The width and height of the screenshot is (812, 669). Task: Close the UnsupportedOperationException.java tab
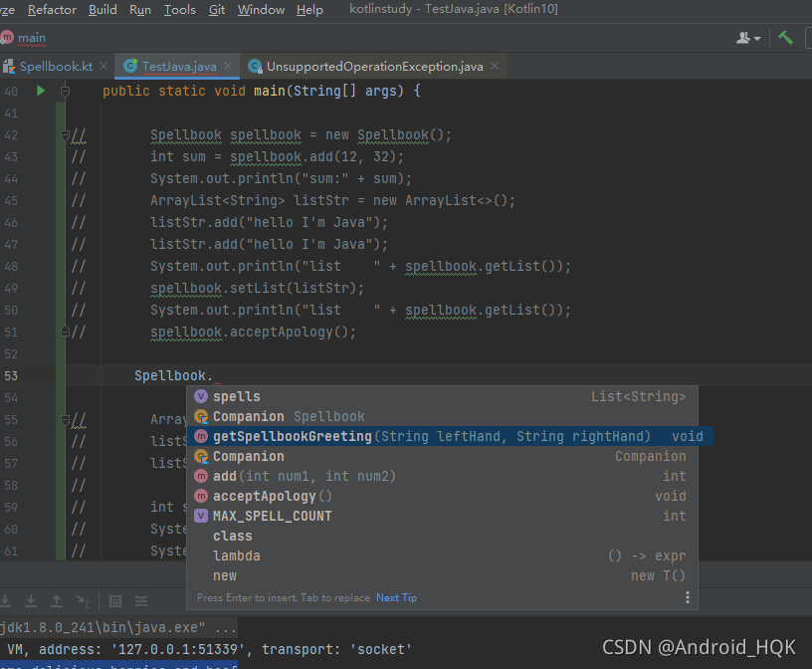click(x=495, y=66)
